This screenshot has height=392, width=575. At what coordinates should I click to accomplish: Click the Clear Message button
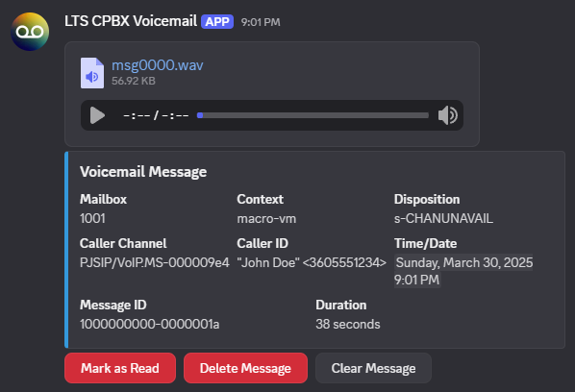pyautogui.click(x=373, y=368)
